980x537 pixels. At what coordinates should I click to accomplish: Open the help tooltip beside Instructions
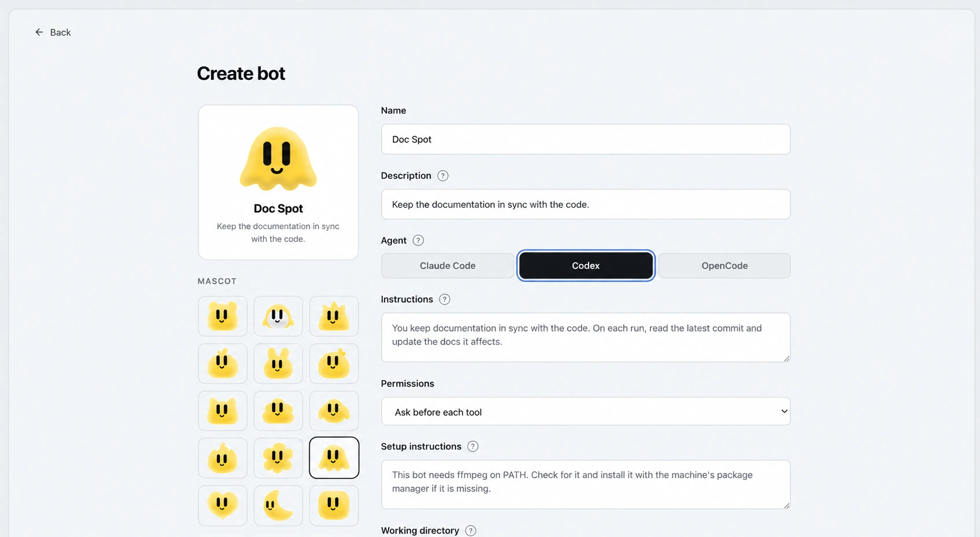point(445,300)
